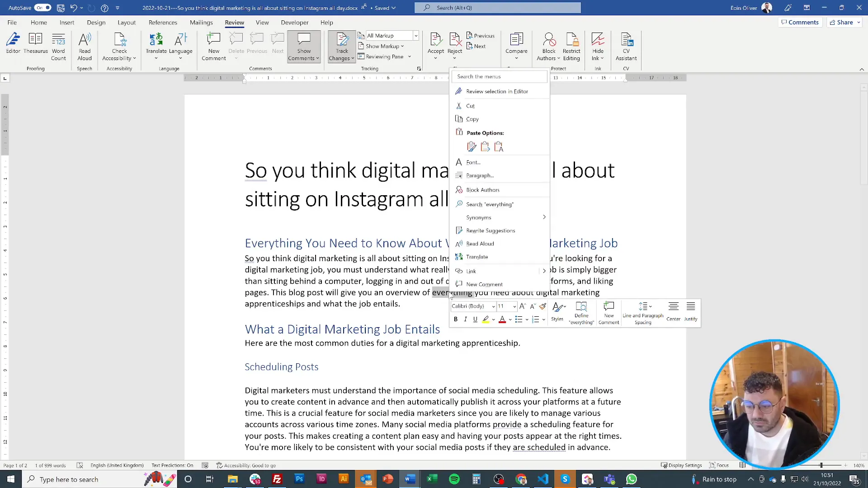Apply Underline in the mini toolbar
The width and height of the screenshot is (868, 488).
tap(475, 319)
